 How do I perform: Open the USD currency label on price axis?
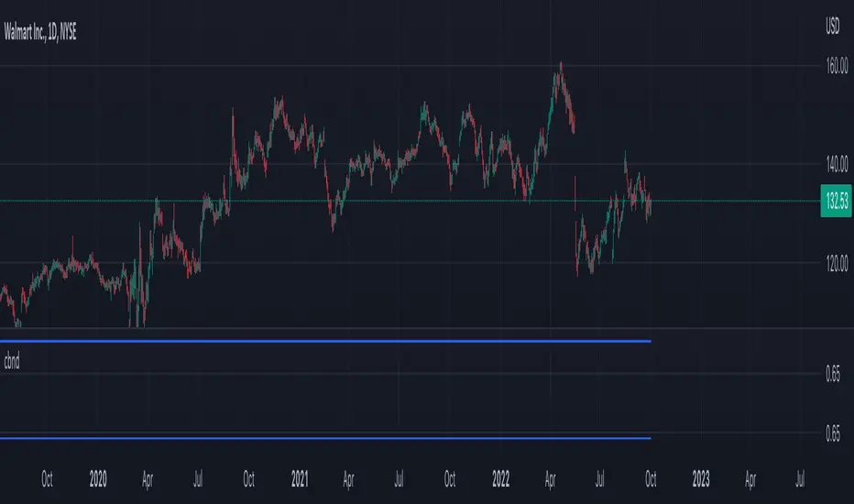pyautogui.click(x=832, y=27)
